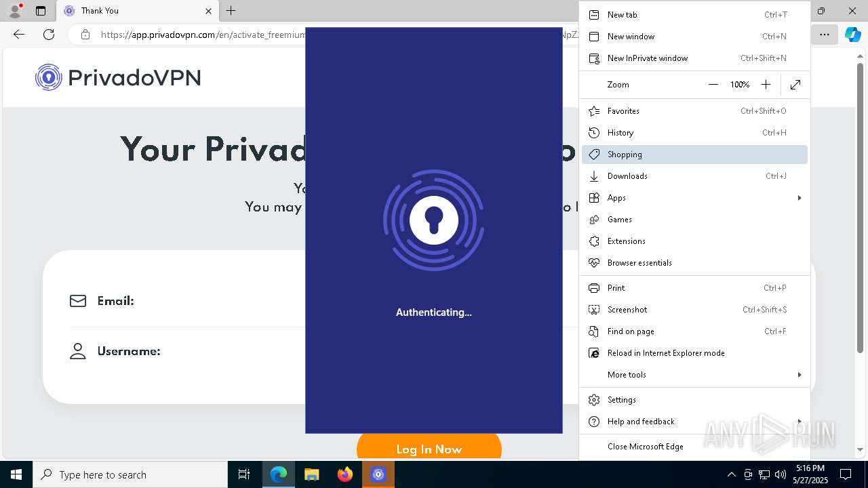The height and width of the screenshot is (488, 868).
Task: Expand More tools submenu
Action: click(694, 375)
